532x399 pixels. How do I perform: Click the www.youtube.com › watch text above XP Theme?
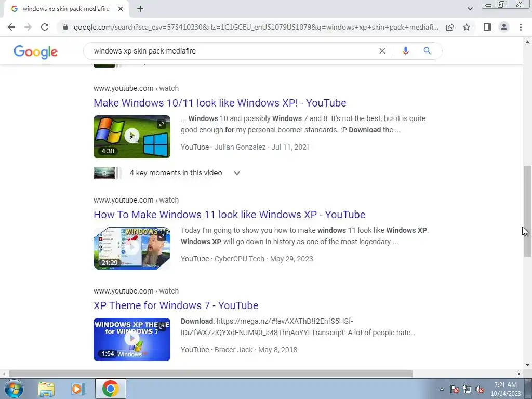136,291
